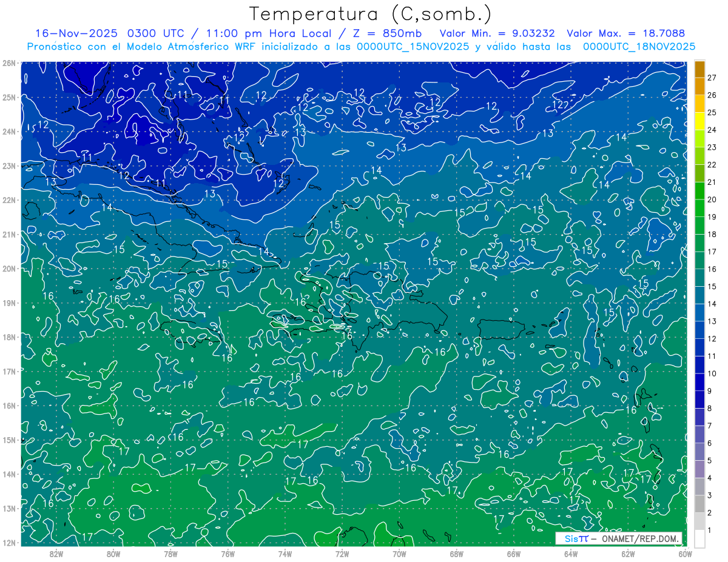Pick the white bottom colorbar segment
This screenshot has height=562, width=728.
point(700,538)
